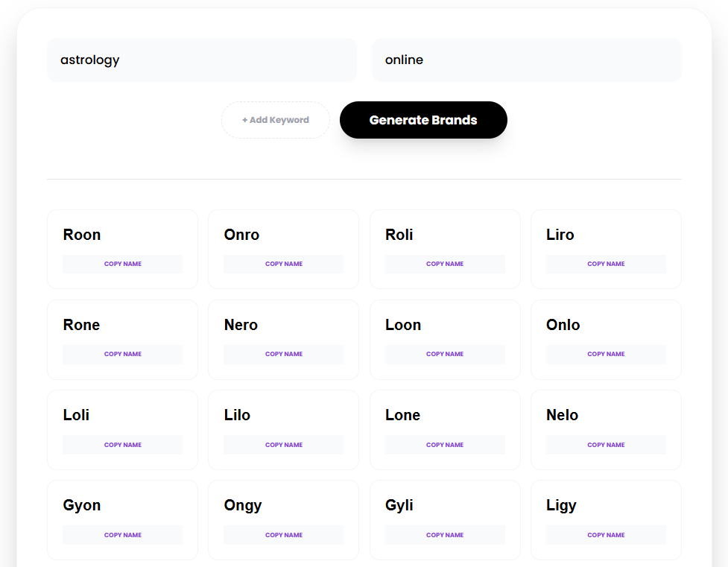Click the online keyword input field
The height and width of the screenshot is (567, 728).
[526, 60]
